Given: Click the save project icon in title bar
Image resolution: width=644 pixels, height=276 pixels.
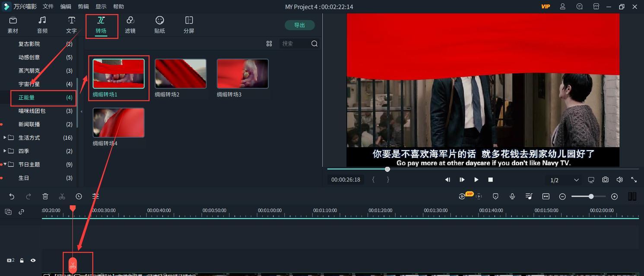Looking at the screenshot, I should [596, 6].
